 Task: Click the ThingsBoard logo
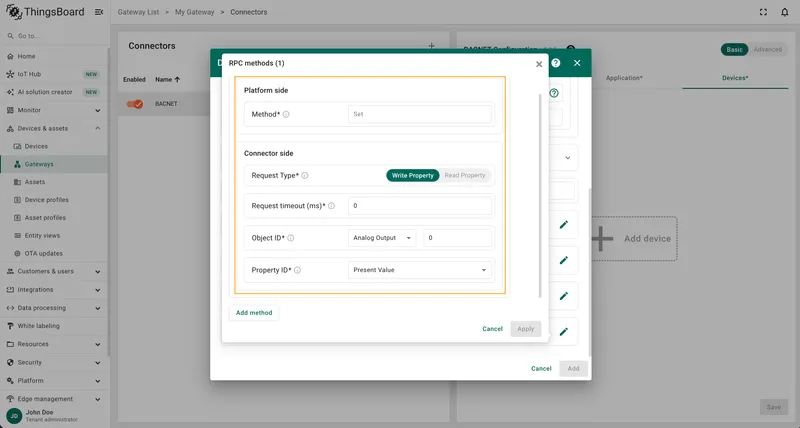(x=45, y=12)
